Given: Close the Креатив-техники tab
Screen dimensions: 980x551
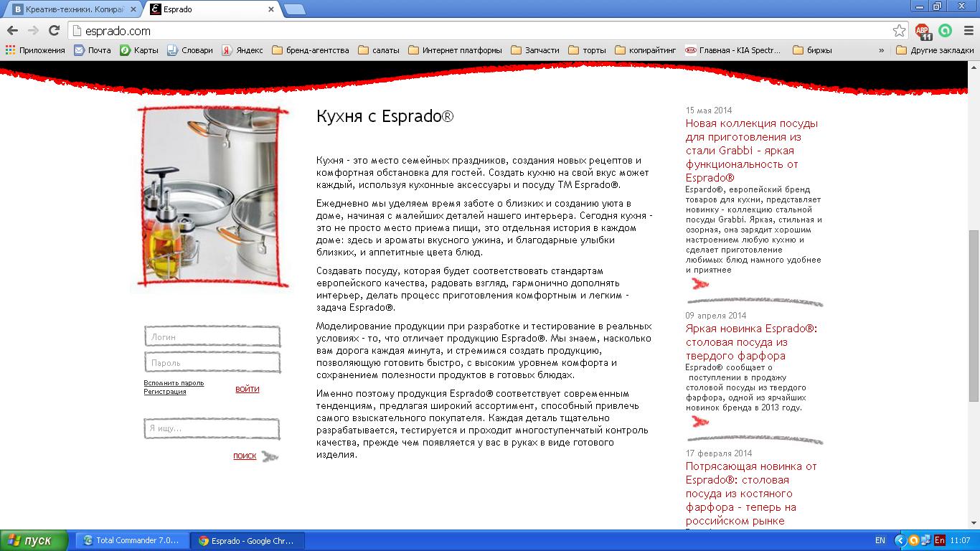Looking at the screenshot, I should pyautogui.click(x=133, y=9).
